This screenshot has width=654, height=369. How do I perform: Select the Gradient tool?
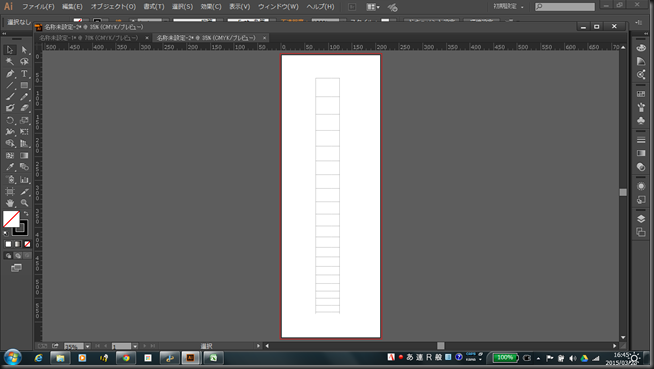(24, 156)
